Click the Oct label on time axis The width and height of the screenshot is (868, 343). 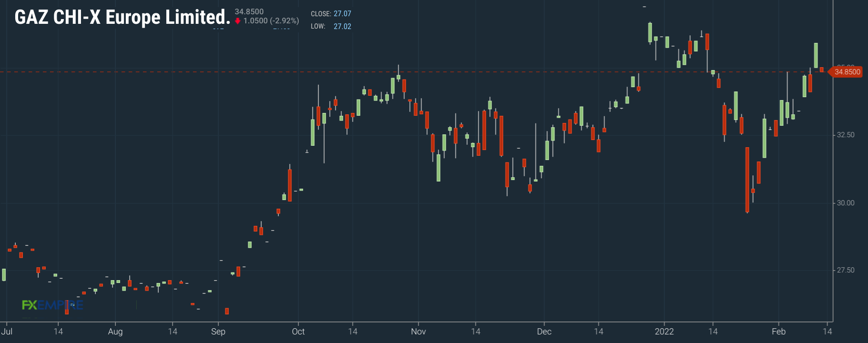pos(298,331)
